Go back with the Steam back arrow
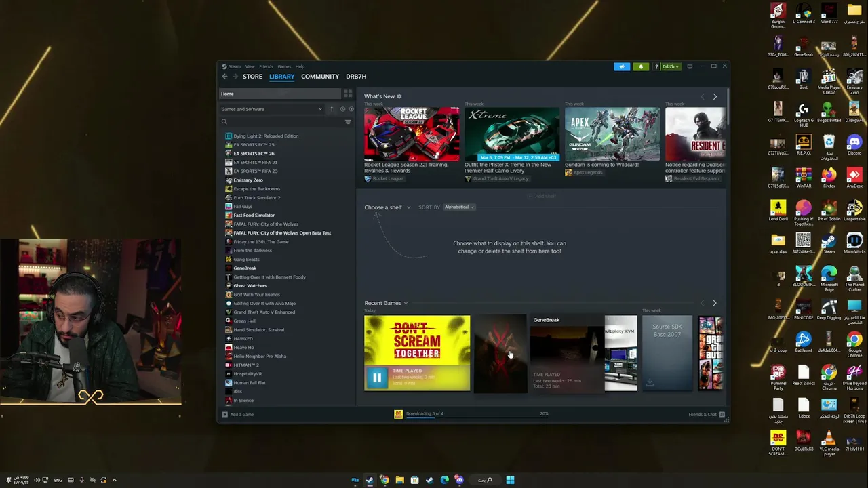 [224, 77]
